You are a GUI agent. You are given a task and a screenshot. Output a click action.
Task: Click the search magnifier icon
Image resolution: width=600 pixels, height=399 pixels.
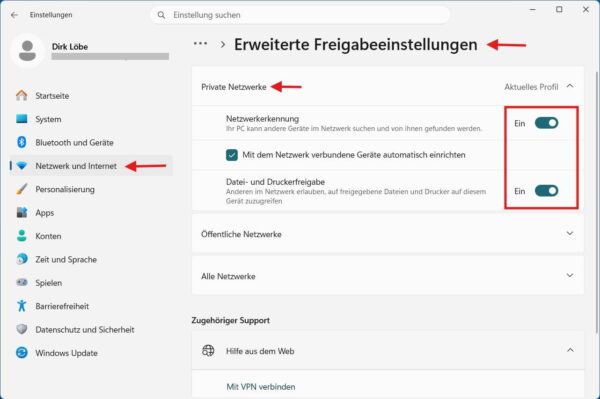coord(161,15)
